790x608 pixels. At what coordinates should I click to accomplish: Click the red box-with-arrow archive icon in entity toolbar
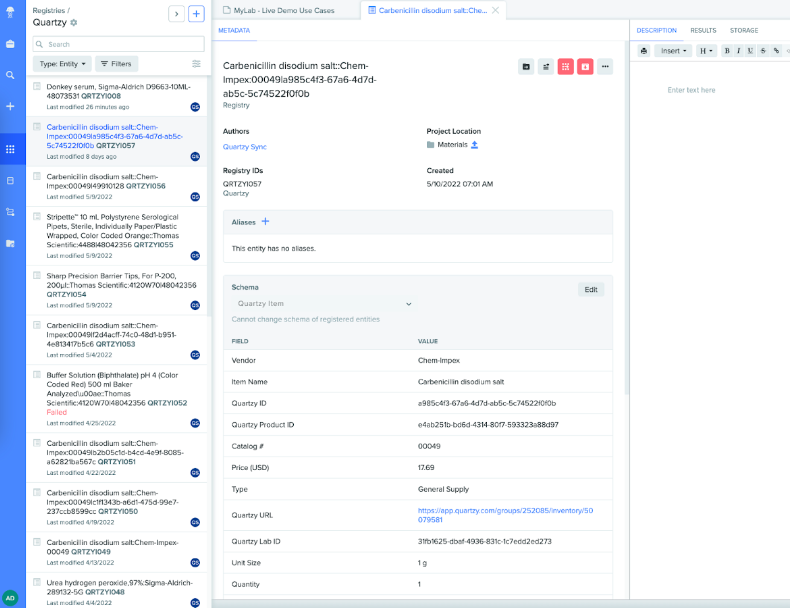[x=585, y=66]
